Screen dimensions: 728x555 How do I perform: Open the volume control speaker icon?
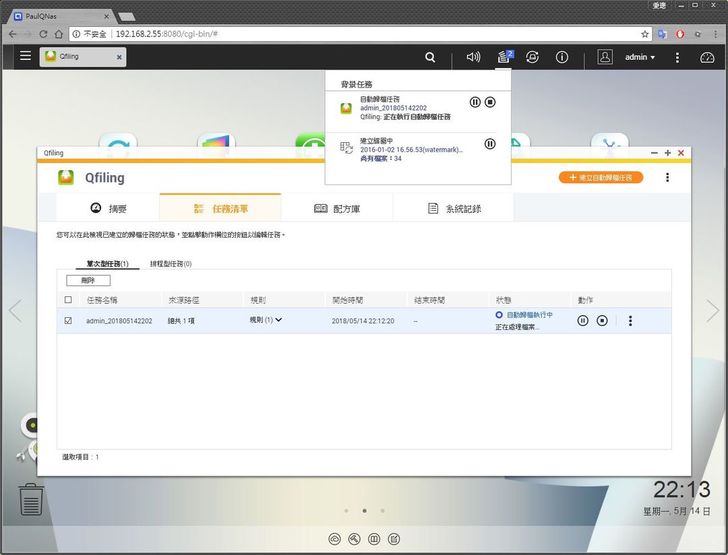click(x=473, y=57)
